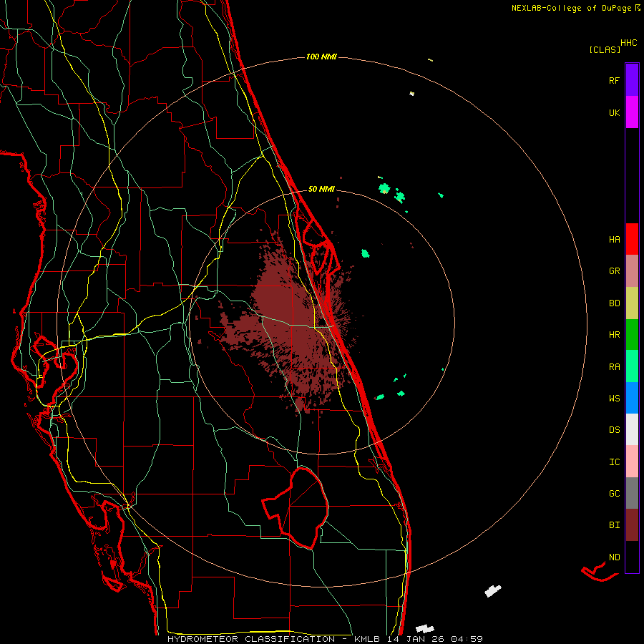The height and width of the screenshot is (644, 644).
Task: Click the 04:59 timestamp
Action: (x=467, y=639)
